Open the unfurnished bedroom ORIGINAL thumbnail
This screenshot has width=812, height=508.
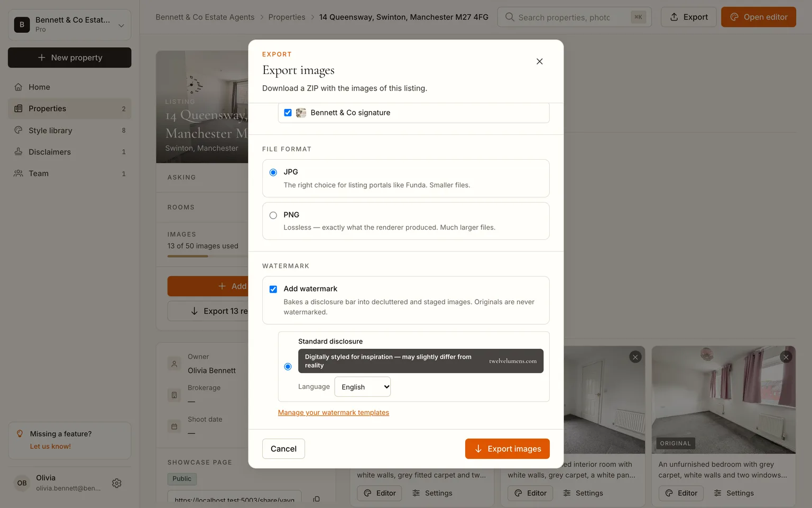click(x=724, y=400)
